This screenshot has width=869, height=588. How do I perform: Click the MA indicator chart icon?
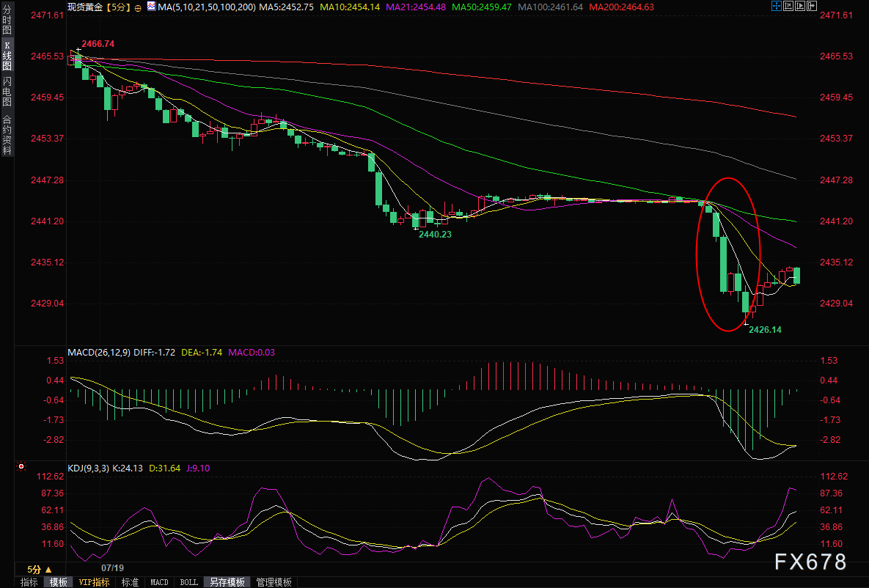click(151, 7)
